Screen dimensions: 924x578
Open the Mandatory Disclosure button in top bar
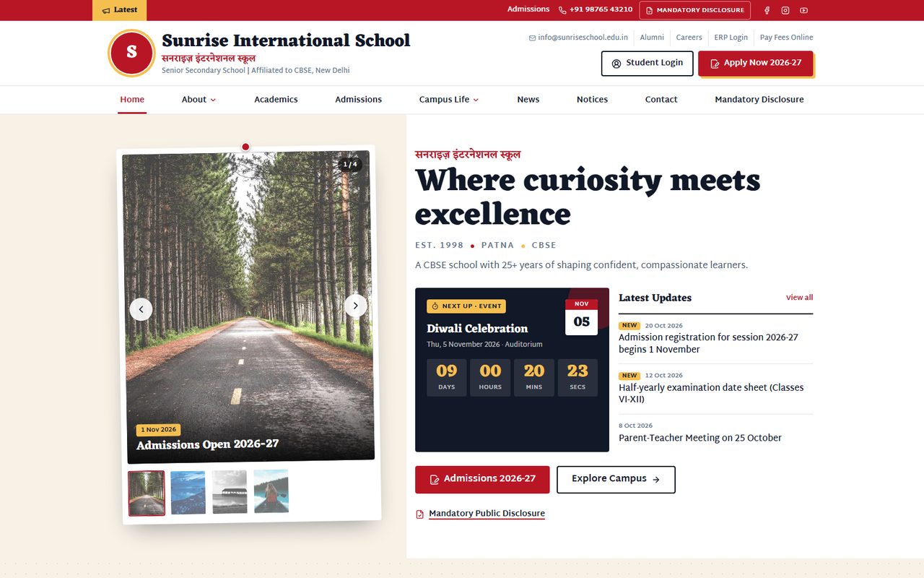tap(695, 10)
